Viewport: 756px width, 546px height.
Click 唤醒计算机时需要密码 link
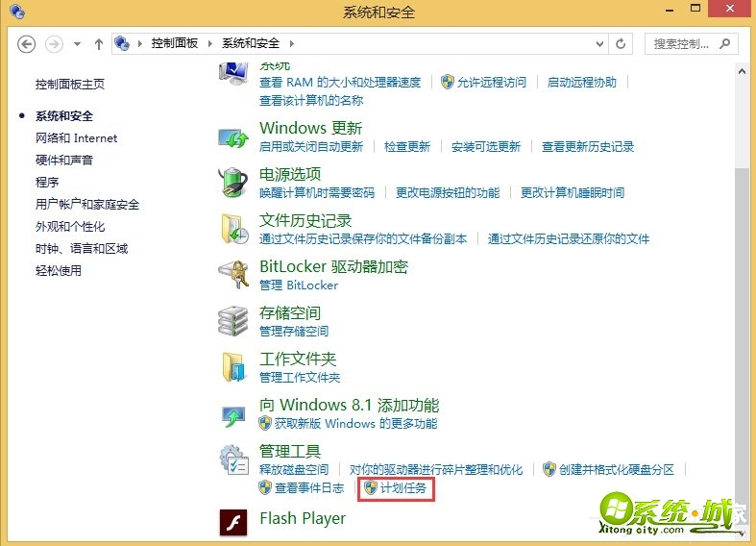tap(317, 193)
